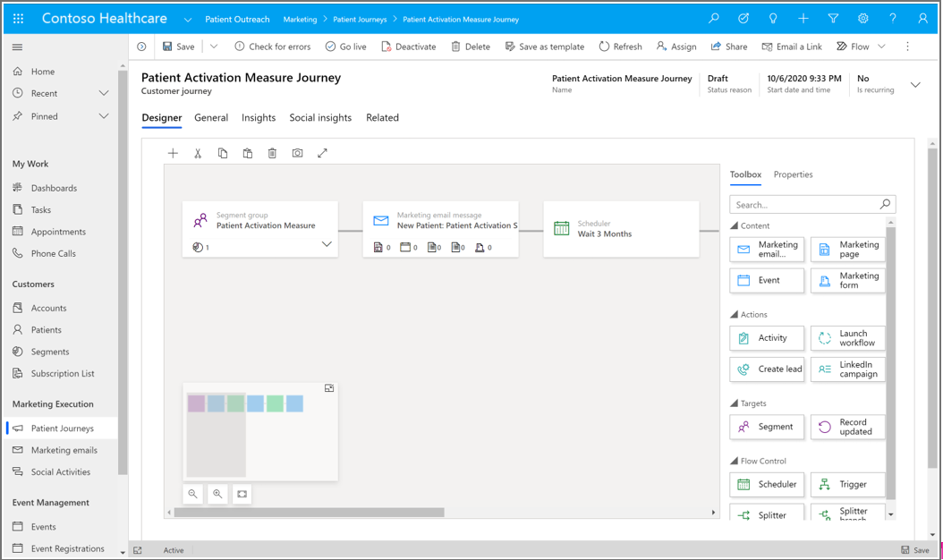This screenshot has width=943, height=560.
Task: Select the Marketing email toolbox tile
Action: click(767, 249)
